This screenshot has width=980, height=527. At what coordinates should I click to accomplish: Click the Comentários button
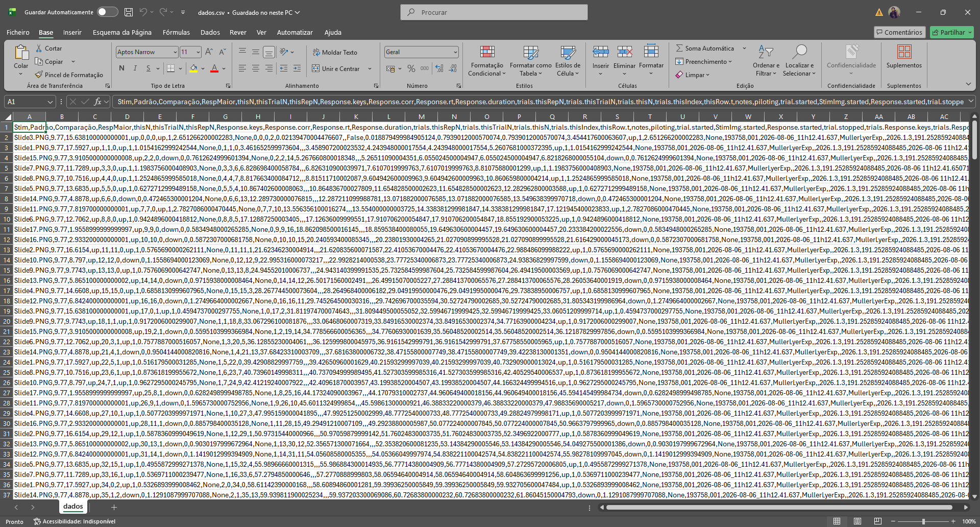[899, 32]
